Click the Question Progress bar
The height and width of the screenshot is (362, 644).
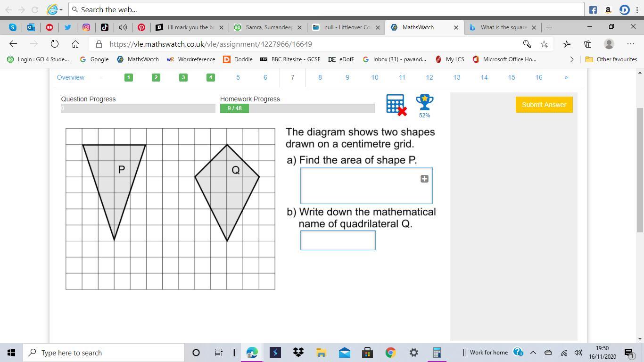pos(138,108)
